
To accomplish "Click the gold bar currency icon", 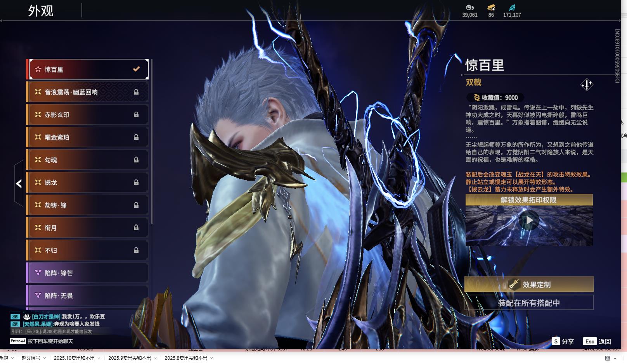I will coord(491,7).
